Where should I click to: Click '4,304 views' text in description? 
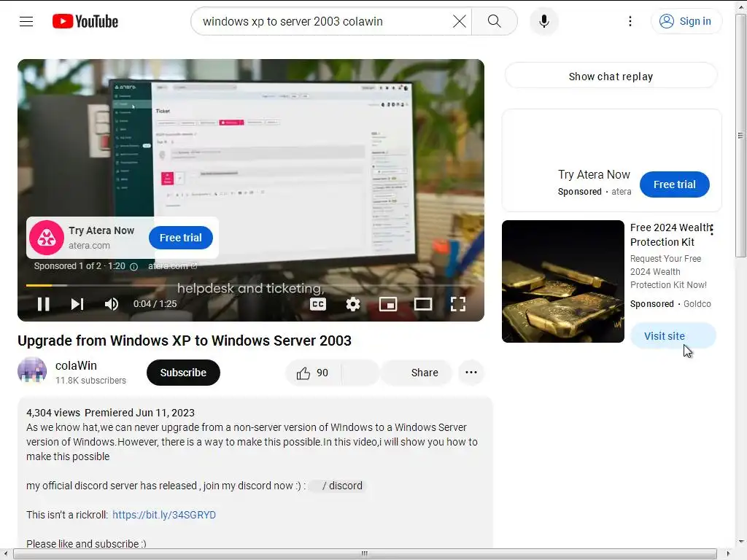tap(53, 413)
